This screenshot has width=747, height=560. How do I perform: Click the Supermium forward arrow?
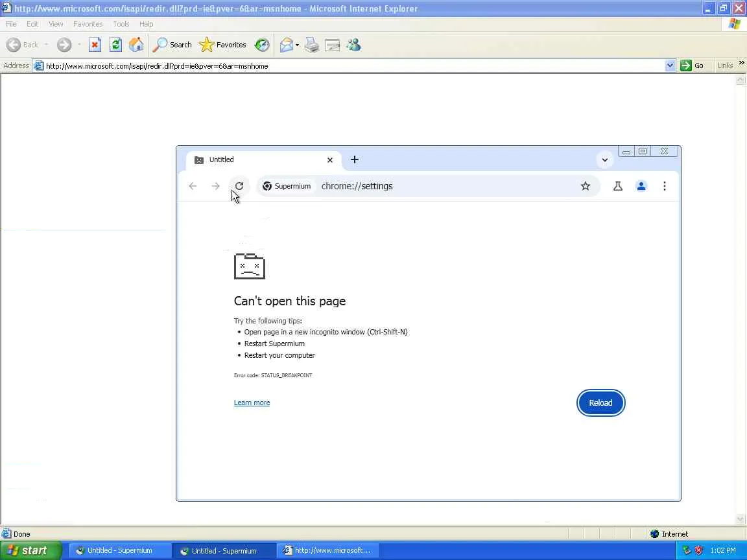point(215,186)
